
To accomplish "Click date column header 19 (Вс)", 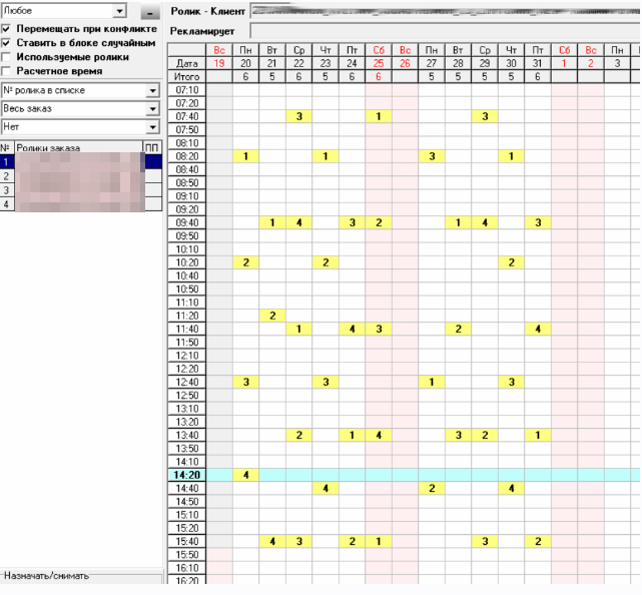I will coord(219,63).
